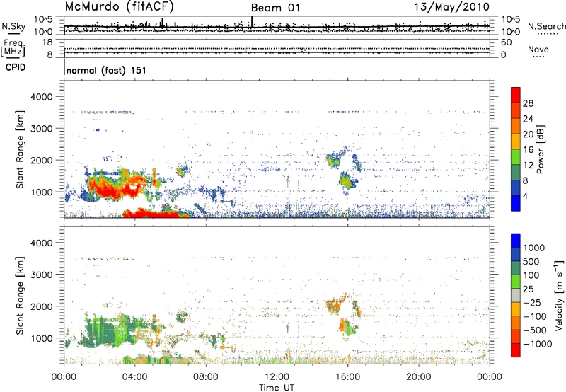Click the 'N.Sky' legend label
This screenshot has width=566, height=392.
[x=13, y=26]
